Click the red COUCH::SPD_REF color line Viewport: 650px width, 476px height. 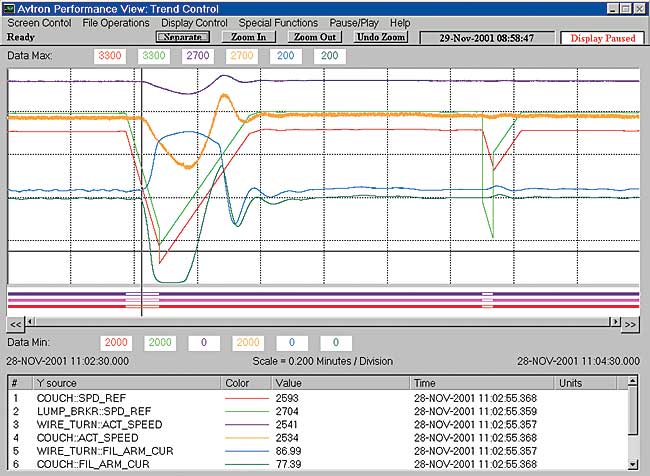click(x=247, y=398)
